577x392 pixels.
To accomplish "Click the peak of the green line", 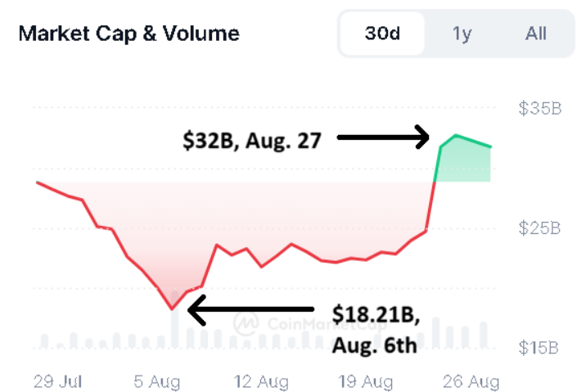I will (456, 136).
